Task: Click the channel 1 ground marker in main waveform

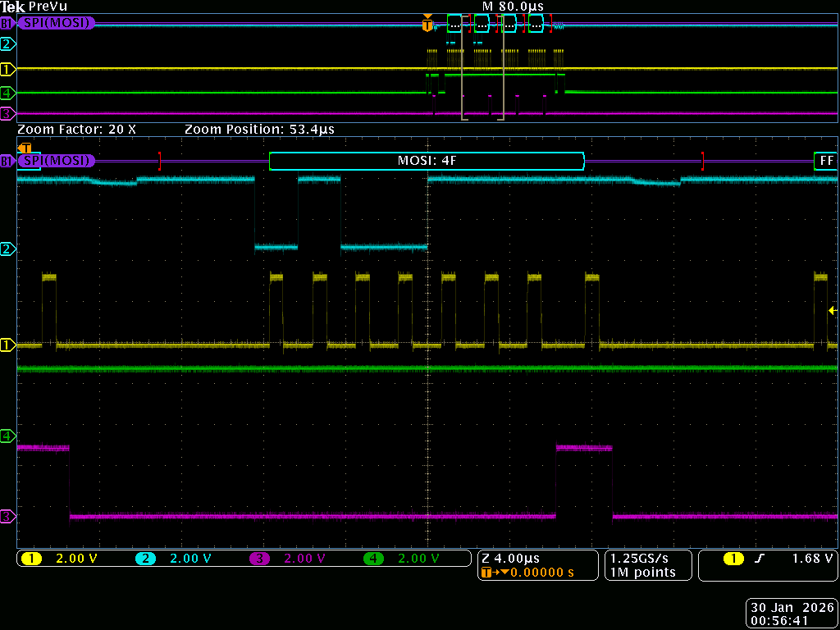Action: pos(7,345)
